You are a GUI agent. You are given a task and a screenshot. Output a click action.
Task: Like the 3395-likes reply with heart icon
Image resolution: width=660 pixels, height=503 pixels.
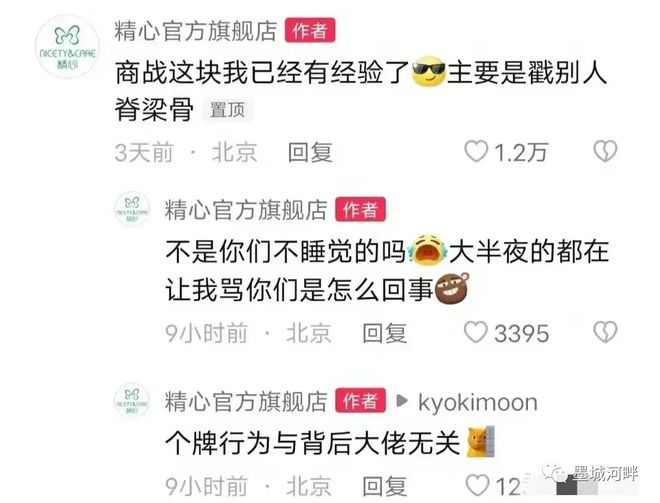(x=476, y=332)
